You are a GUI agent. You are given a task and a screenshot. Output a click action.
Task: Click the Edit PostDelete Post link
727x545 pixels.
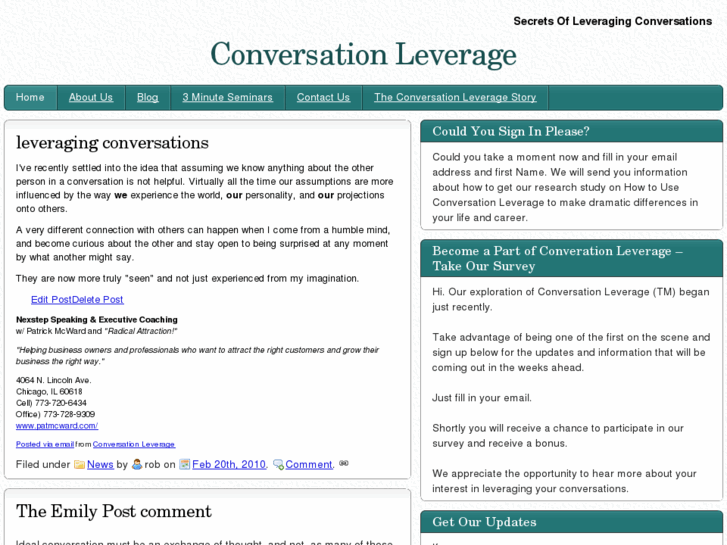[x=77, y=300]
